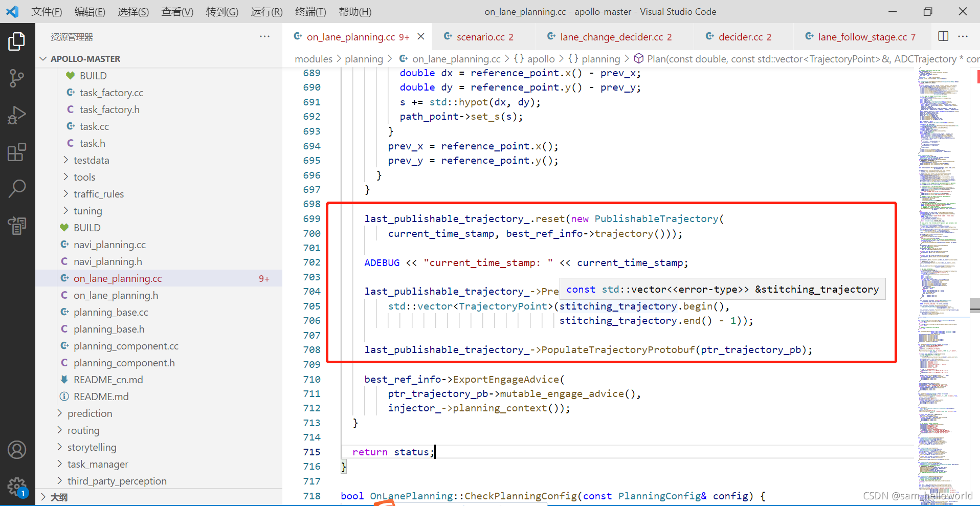
Task: Open task.cc in the file tree
Action: coord(94,126)
